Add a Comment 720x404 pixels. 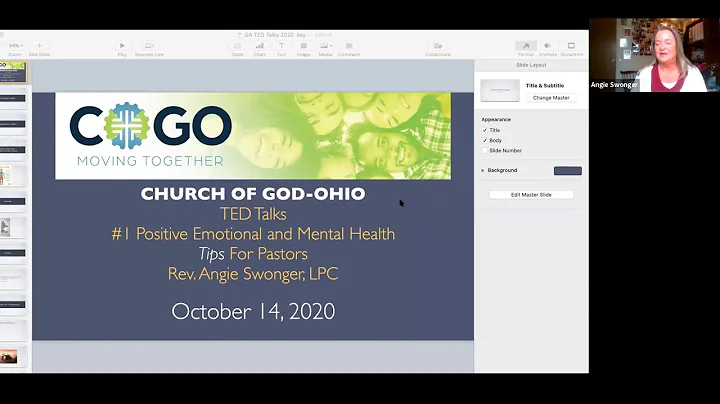[x=349, y=45]
